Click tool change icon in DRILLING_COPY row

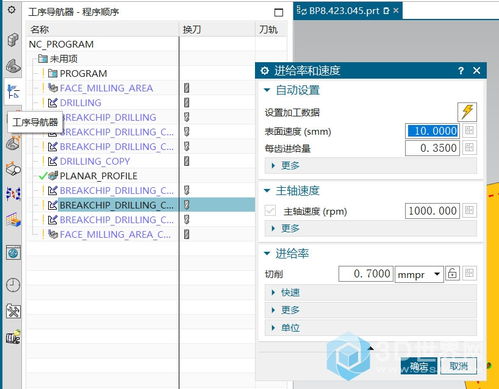pos(187,161)
